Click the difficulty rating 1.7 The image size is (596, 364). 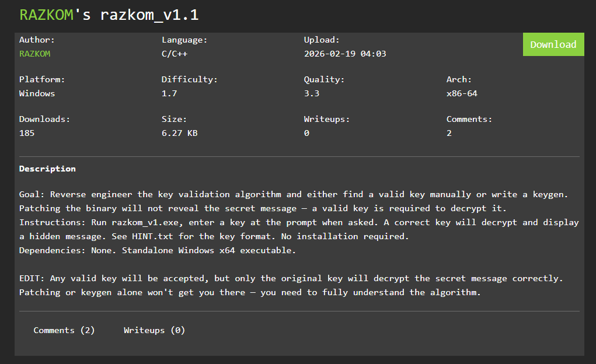coord(169,93)
